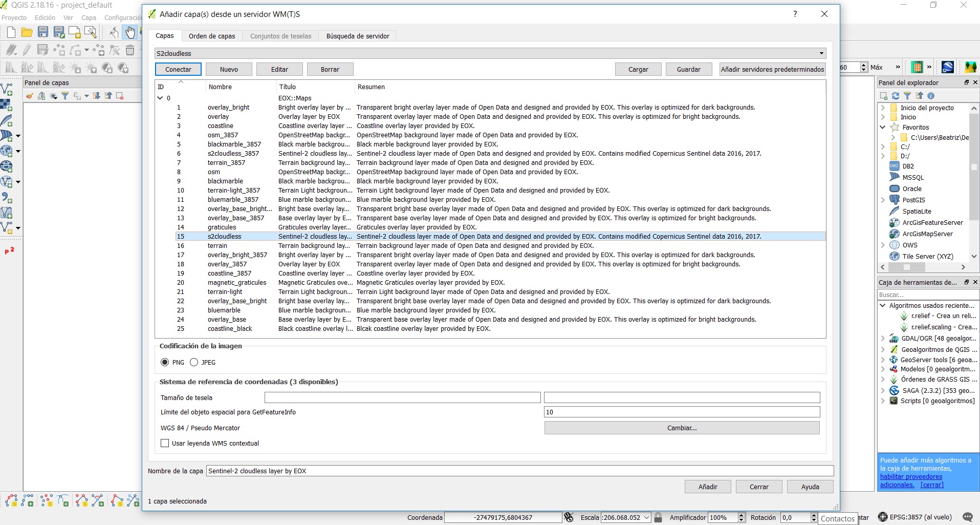The width and height of the screenshot is (980, 525).
Task: Click Expand All icon in layers panel
Action: [96, 96]
